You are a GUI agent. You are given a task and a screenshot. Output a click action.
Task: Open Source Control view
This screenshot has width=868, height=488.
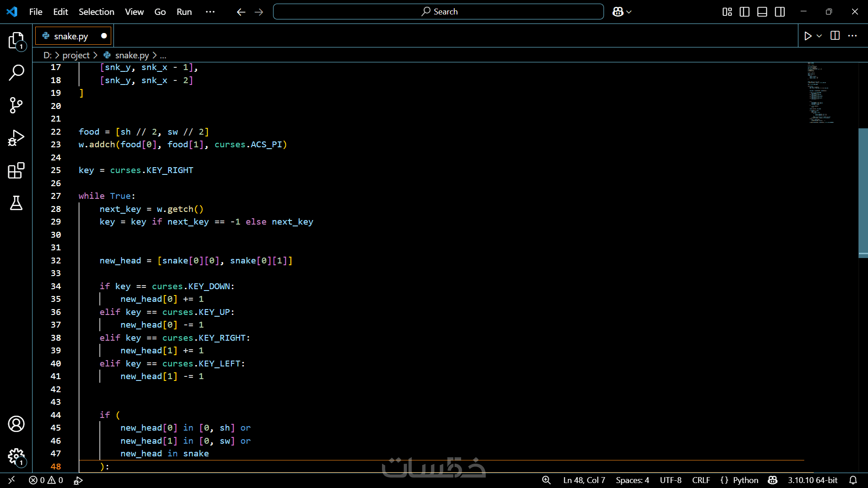[16, 105]
